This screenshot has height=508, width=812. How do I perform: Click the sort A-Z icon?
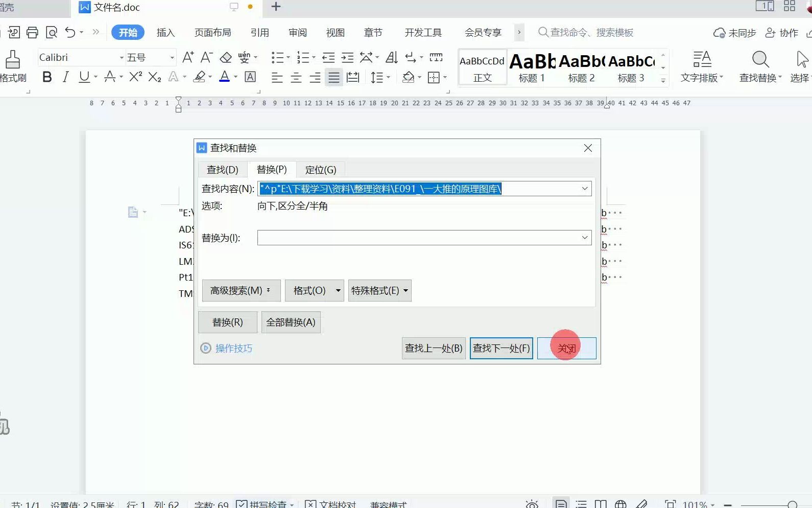(392, 57)
